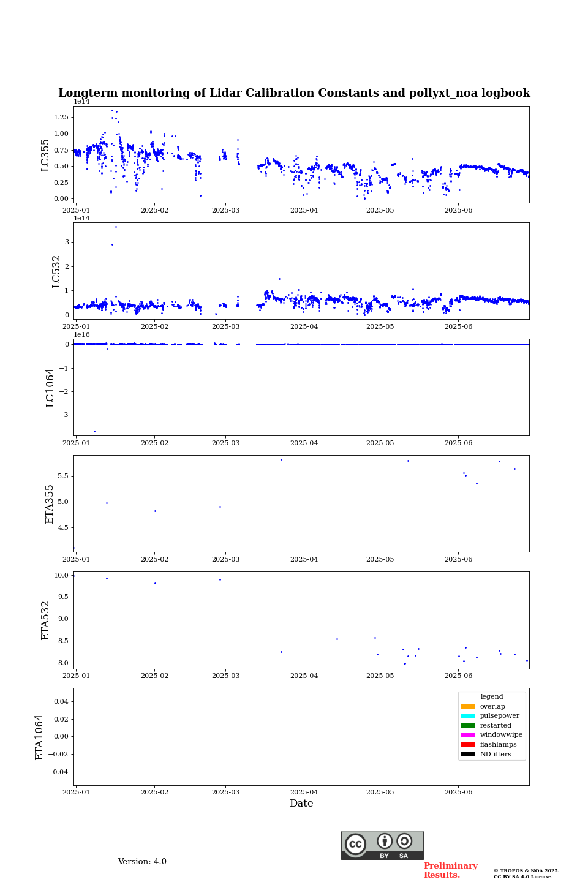Click the Date x-axis label

[x=301, y=804]
